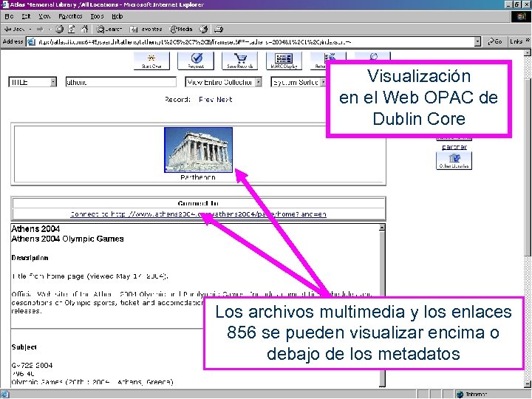The width and height of the screenshot is (532, 399).
Task: Open the File menu
Action: [x=9, y=16]
